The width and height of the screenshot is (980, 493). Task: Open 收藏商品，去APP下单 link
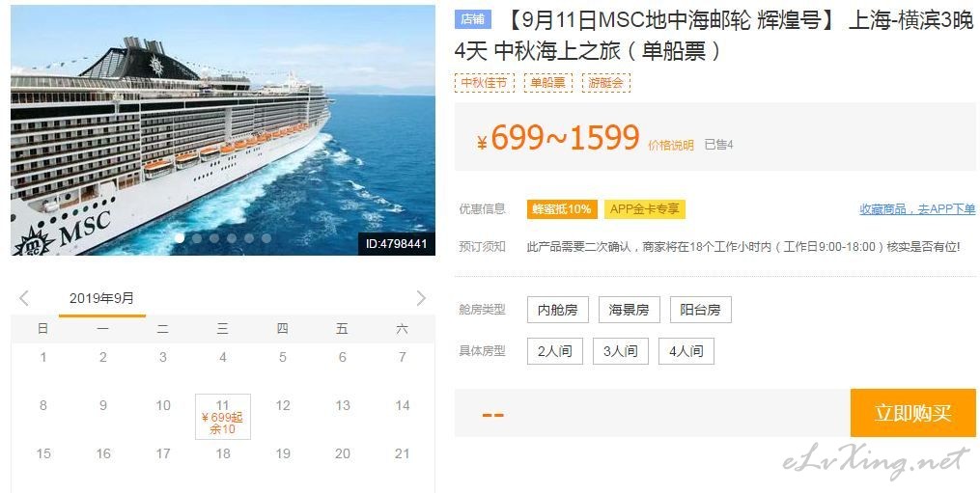pos(917,209)
